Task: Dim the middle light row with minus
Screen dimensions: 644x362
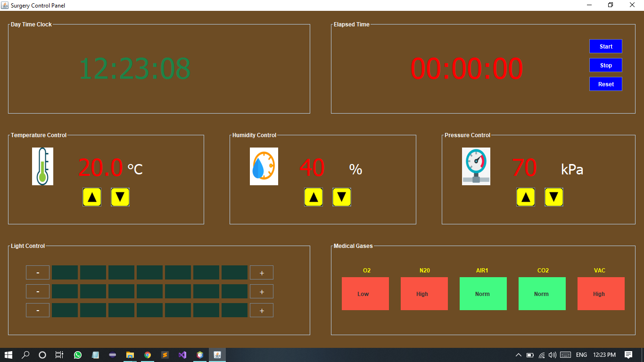Action: coord(37,291)
